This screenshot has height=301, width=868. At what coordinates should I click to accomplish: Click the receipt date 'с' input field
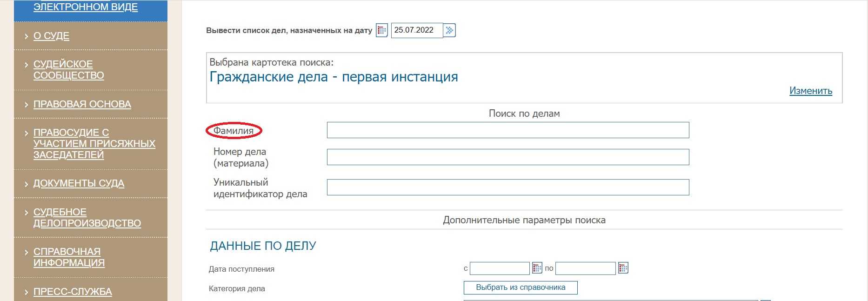tap(500, 268)
